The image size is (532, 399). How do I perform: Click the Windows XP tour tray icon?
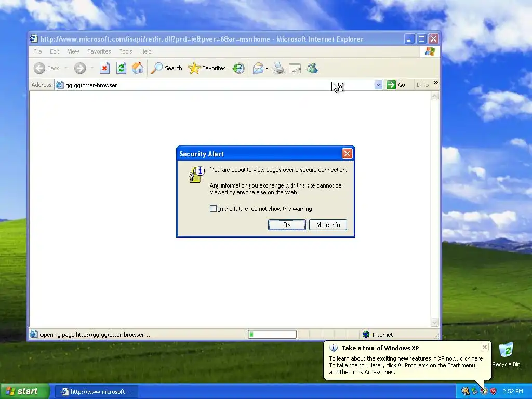pos(484,391)
